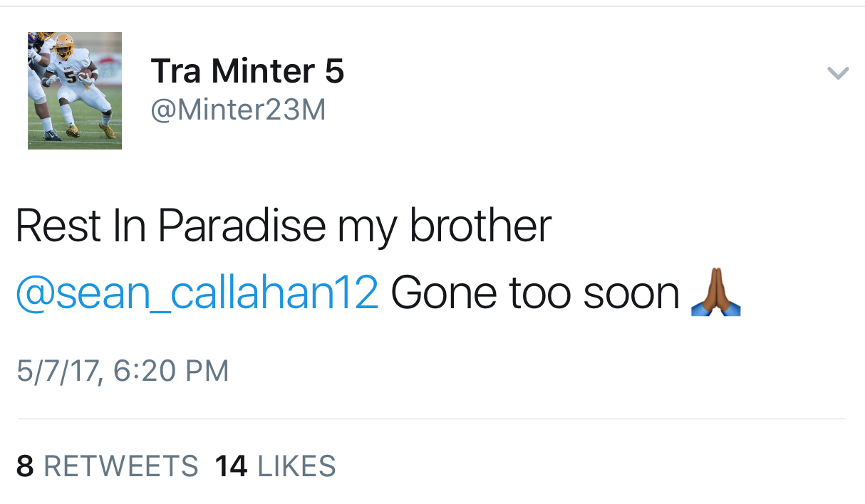The height and width of the screenshot is (504, 865).
Task: Open Tra Minter's football profile photo
Action: coord(75,90)
